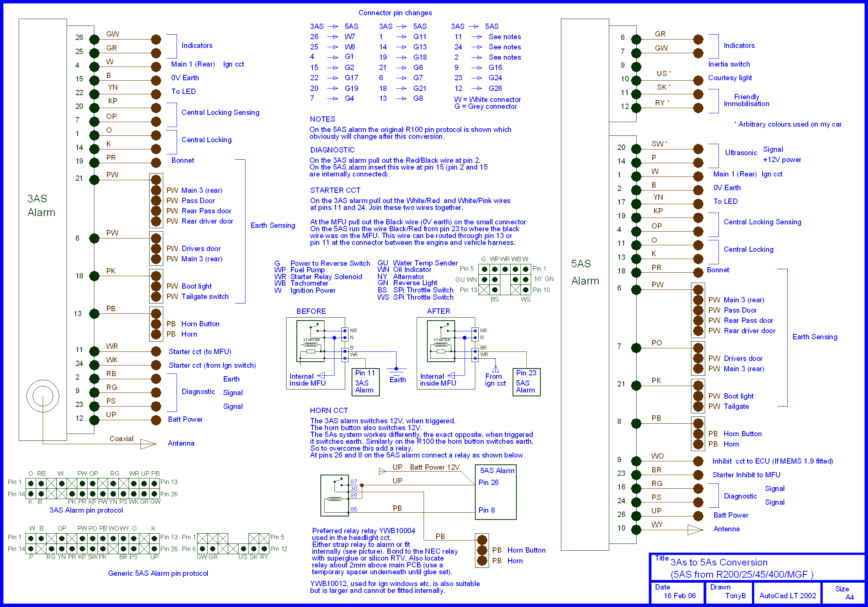This screenshot has height=607, width=868.
Task: Select "* Arbitrary colours used on my car" note
Action: pyautogui.click(x=787, y=124)
